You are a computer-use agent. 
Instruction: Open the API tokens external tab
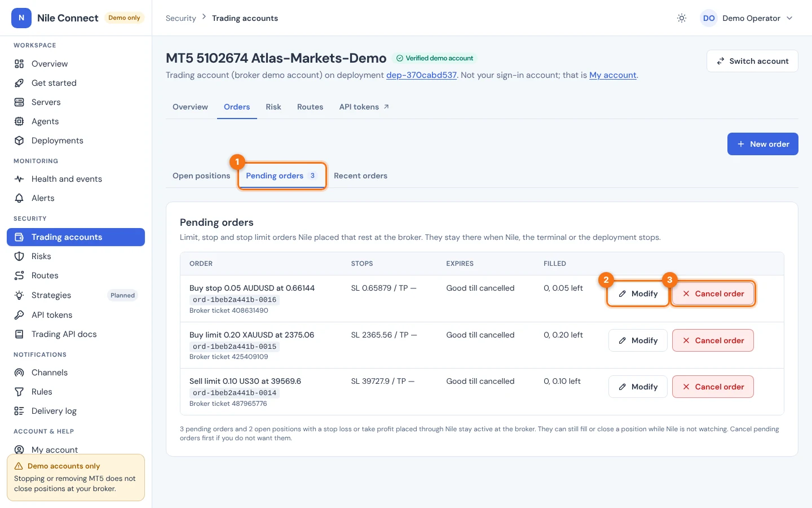pyautogui.click(x=364, y=107)
